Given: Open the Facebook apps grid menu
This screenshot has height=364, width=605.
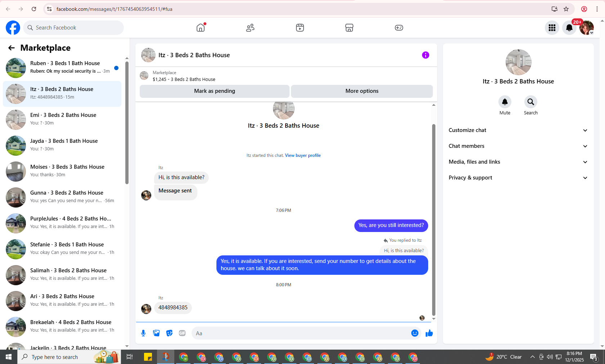Looking at the screenshot, I should click(x=552, y=28).
